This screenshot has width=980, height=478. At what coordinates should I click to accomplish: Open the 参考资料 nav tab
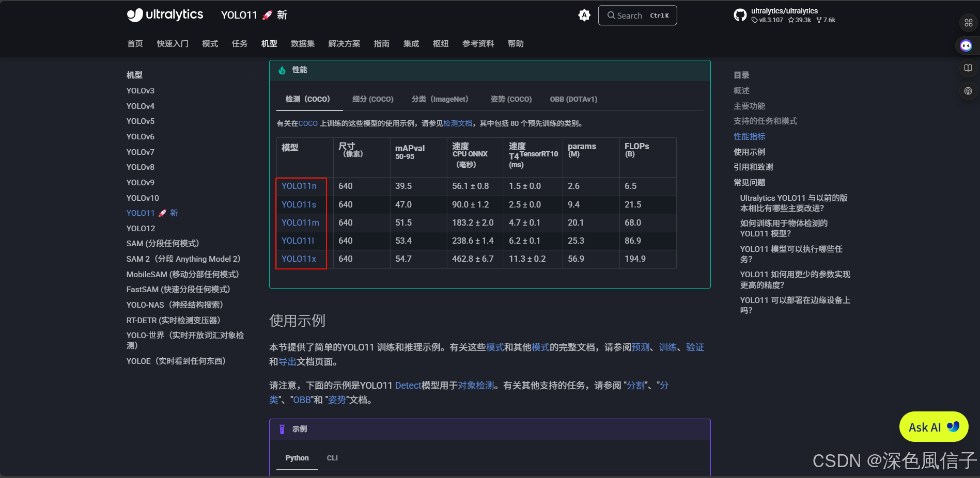(x=478, y=44)
